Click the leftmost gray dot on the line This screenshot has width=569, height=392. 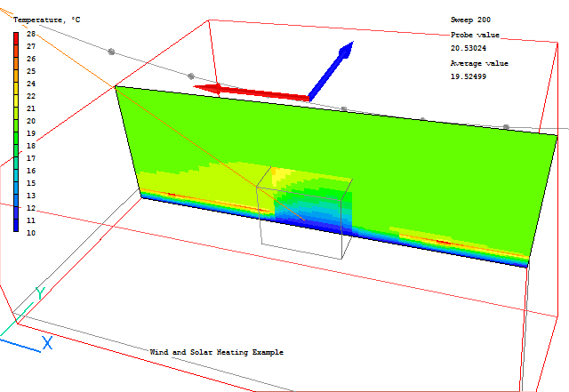tap(111, 52)
